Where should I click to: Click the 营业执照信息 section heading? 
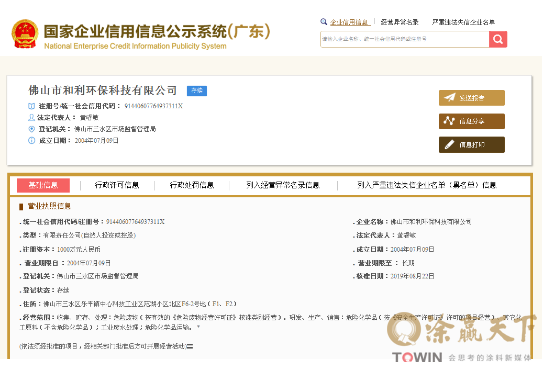49,206
